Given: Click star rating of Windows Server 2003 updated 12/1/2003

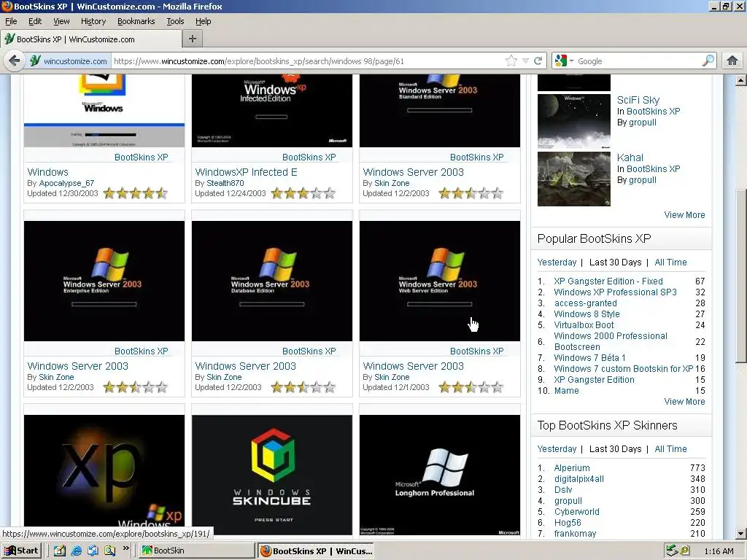Looking at the screenshot, I should tap(471, 387).
